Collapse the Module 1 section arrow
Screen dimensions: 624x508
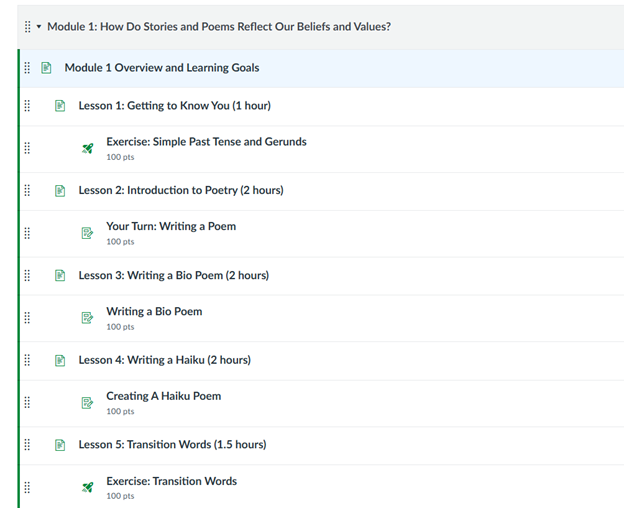pyautogui.click(x=39, y=27)
